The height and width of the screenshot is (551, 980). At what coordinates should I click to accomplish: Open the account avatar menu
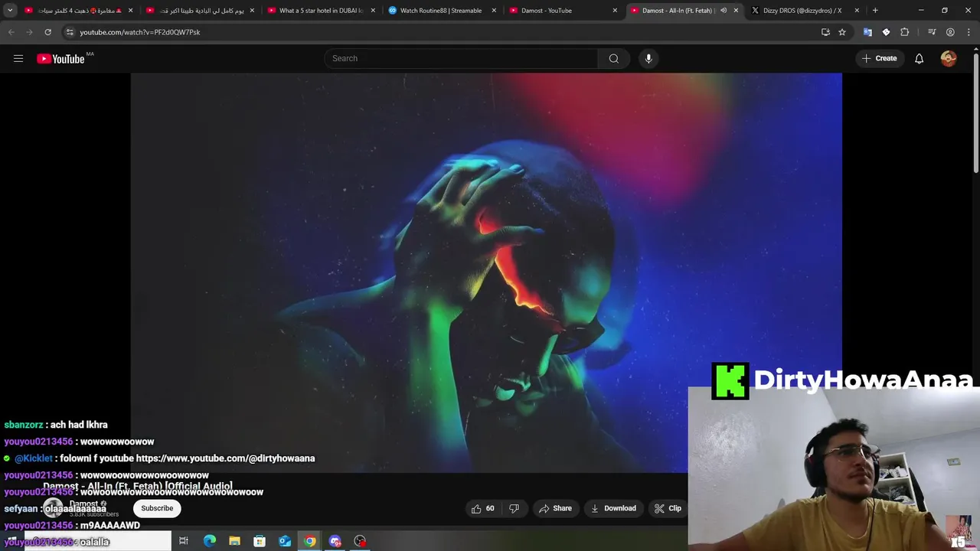point(949,59)
